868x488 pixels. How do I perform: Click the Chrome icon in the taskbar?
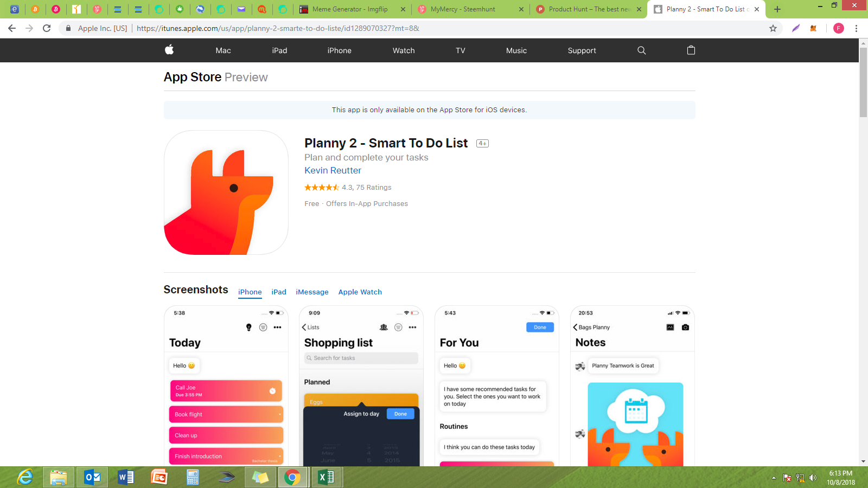(292, 477)
